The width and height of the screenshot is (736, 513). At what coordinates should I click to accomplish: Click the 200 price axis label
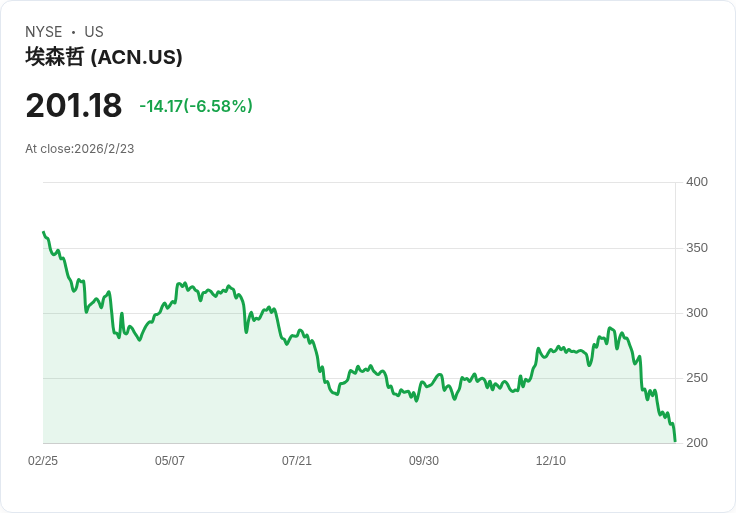[x=697, y=443]
